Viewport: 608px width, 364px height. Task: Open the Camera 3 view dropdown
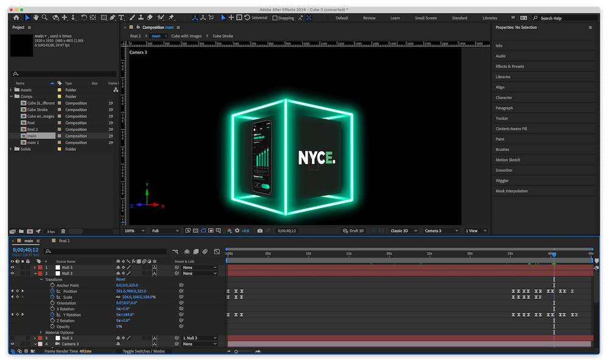(441, 231)
